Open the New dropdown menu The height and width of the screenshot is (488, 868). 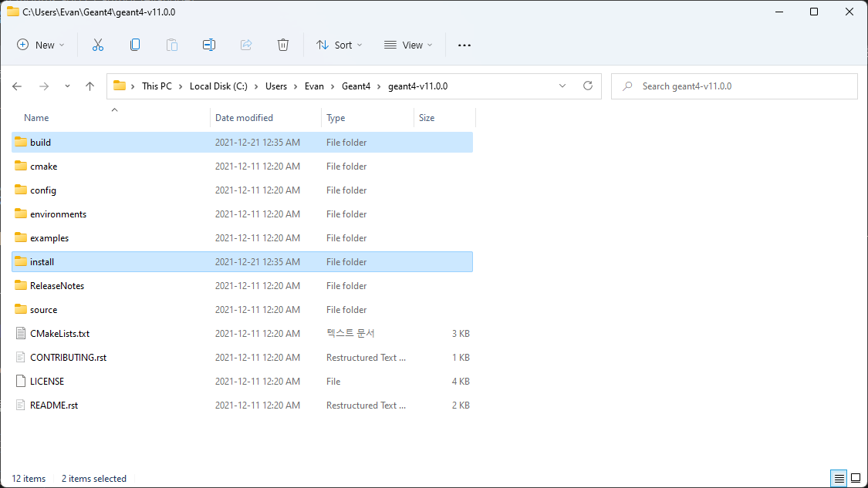[41, 45]
